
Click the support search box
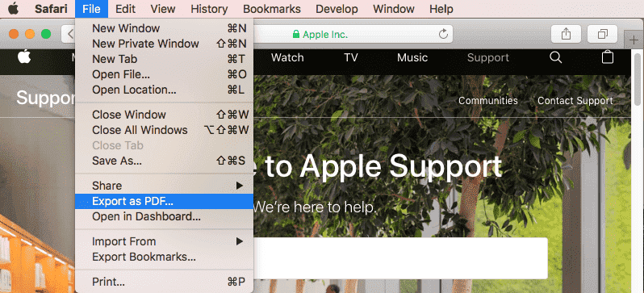pos(400,258)
